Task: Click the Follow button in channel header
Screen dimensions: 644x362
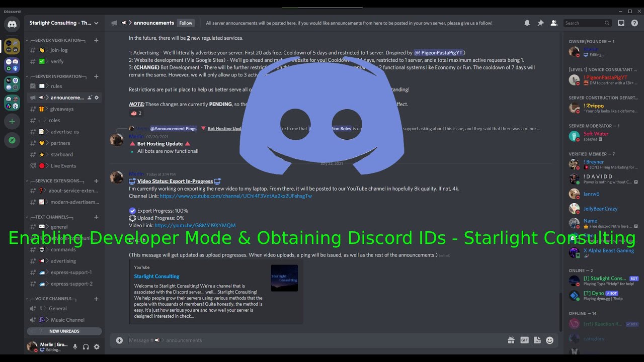Action: click(186, 23)
